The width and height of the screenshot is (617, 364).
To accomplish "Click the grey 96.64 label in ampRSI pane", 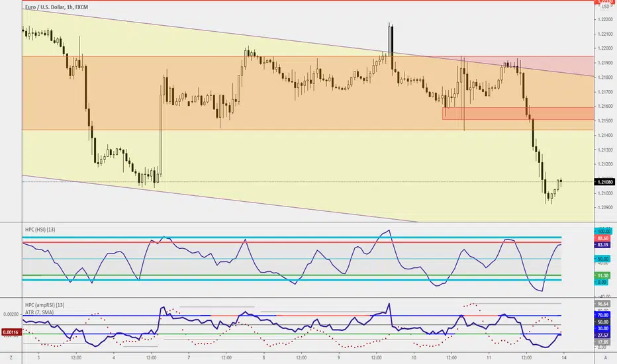I will pos(603,304).
